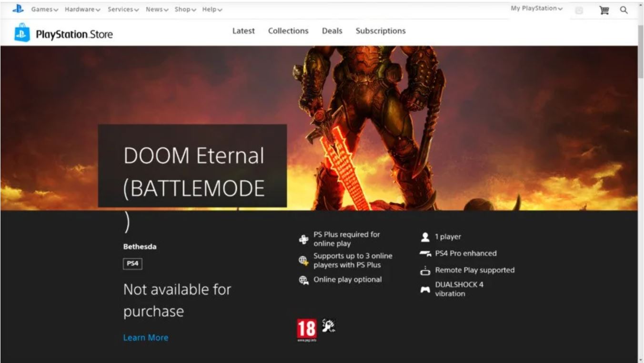Click the Remote Play supported icon
This screenshot has width=644, height=363.
424,270
